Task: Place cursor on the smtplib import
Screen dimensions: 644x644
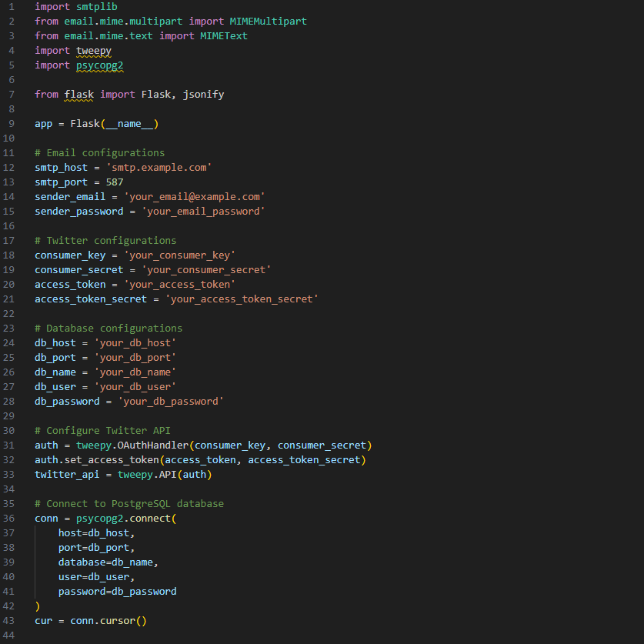Action: [94, 6]
